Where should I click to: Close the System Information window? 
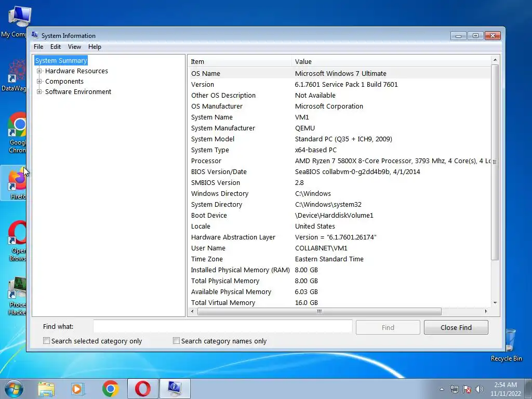[x=493, y=36]
